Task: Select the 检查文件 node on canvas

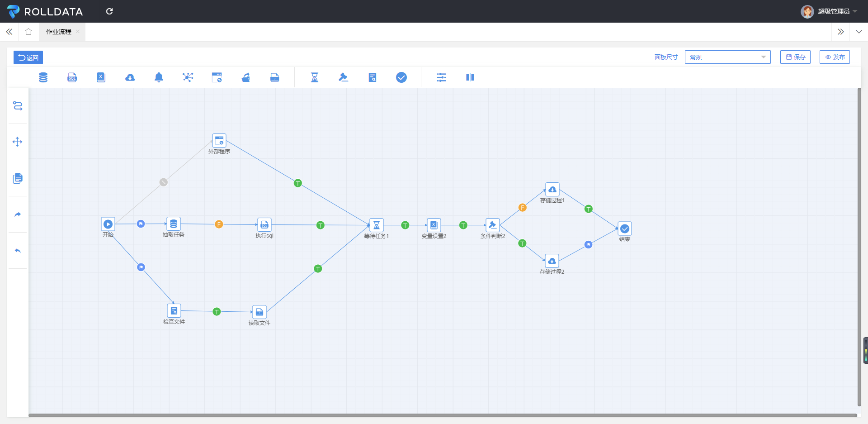Action: [x=174, y=310]
